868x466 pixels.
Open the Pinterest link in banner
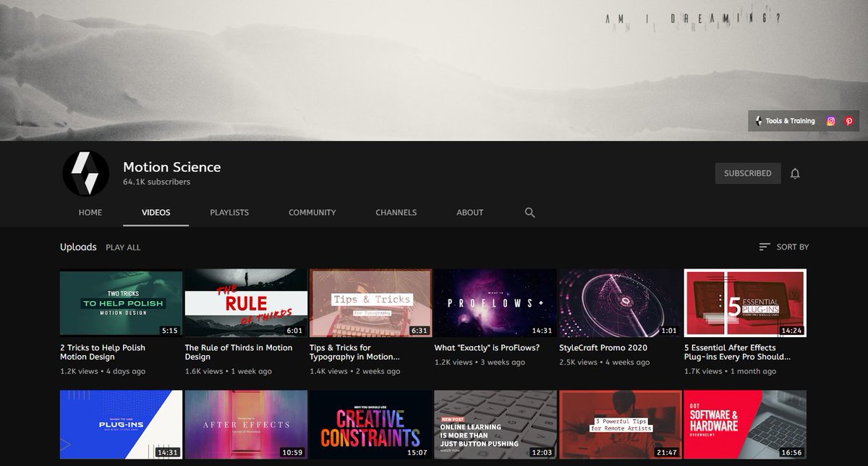pyautogui.click(x=848, y=121)
